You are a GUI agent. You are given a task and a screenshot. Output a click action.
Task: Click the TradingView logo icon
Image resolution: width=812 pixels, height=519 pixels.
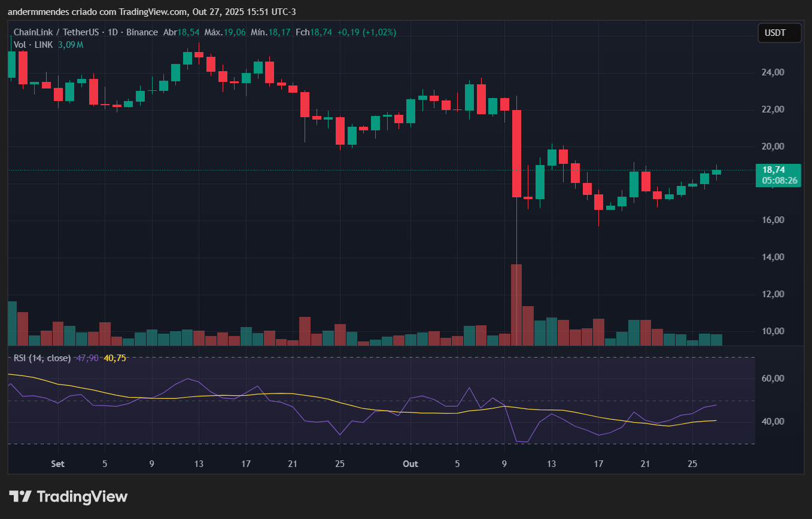click(x=20, y=496)
